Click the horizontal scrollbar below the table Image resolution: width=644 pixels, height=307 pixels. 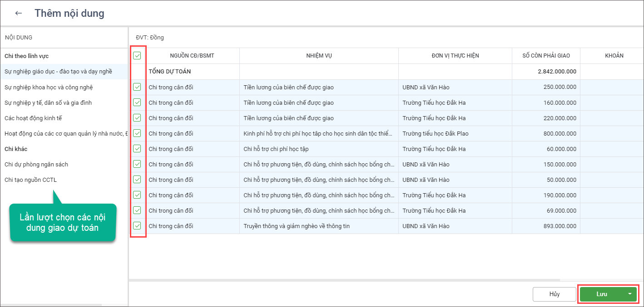click(345, 280)
